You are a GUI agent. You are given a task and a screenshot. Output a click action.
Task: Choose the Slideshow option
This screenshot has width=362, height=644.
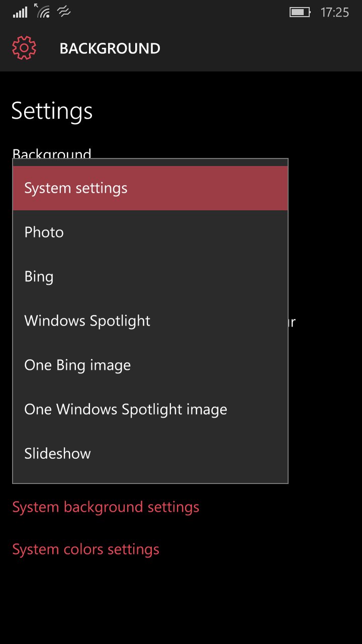[150, 454]
